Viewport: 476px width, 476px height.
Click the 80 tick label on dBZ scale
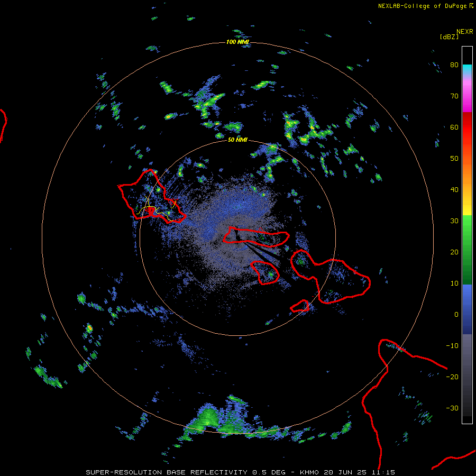tap(454, 65)
